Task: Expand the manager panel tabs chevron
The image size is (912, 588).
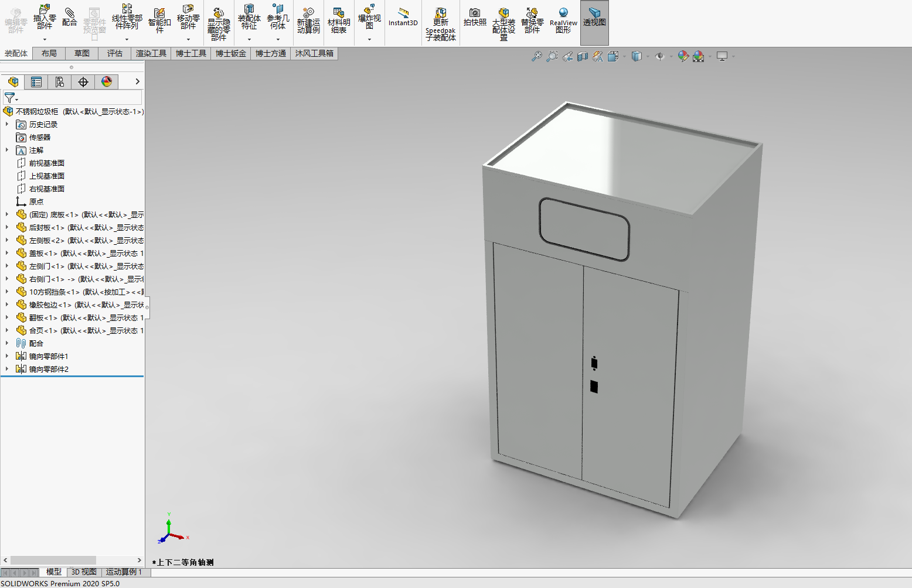Action: (x=137, y=82)
